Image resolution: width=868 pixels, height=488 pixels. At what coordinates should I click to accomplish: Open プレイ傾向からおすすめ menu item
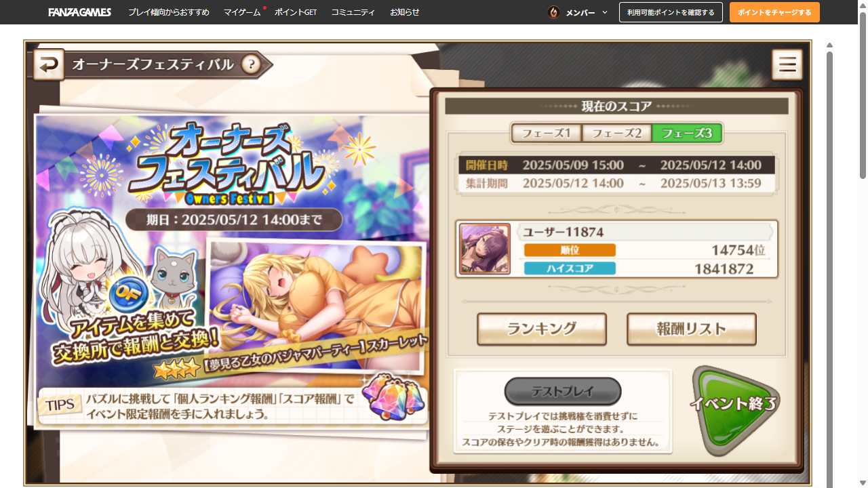click(x=169, y=12)
